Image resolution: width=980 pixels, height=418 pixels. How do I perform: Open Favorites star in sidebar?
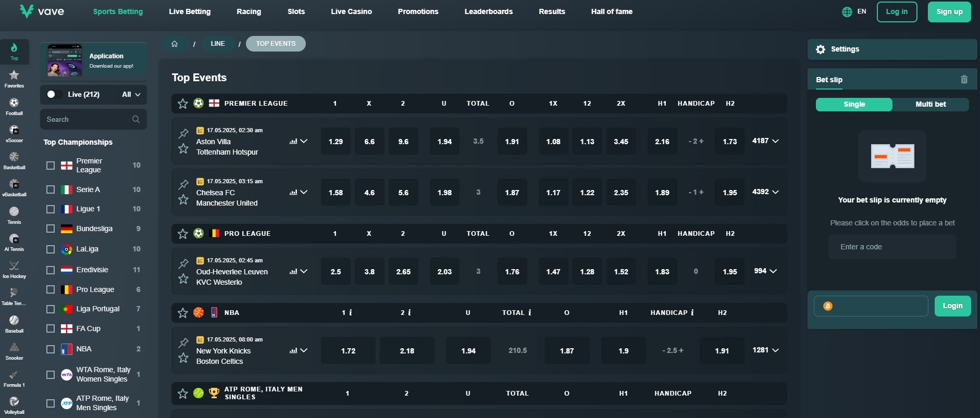click(14, 78)
